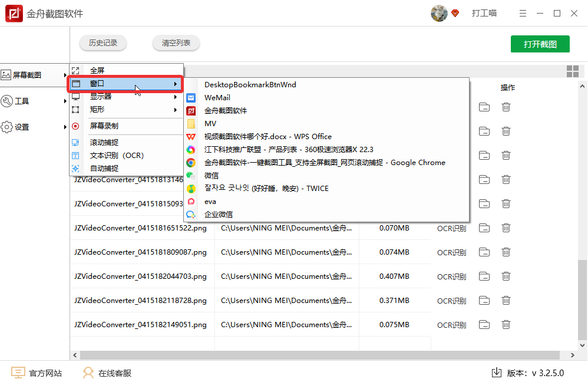Click the red 屏幕录制 record icon

[x=75, y=126]
